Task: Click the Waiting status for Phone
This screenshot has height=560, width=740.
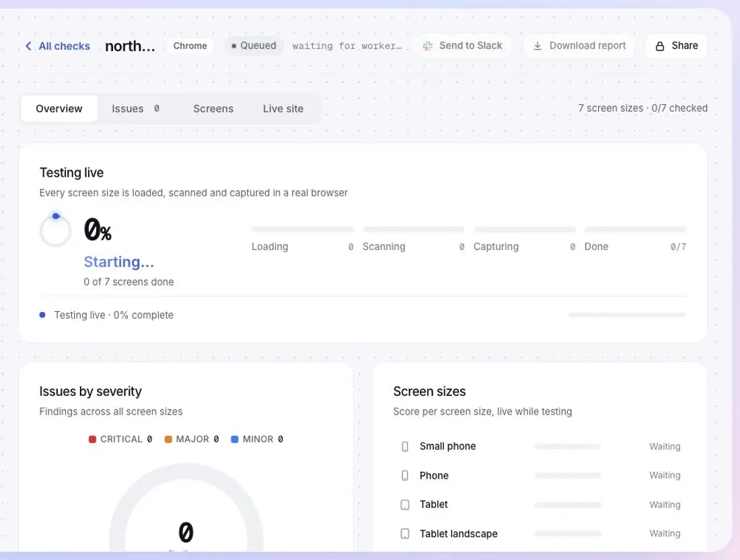Action: tap(665, 475)
